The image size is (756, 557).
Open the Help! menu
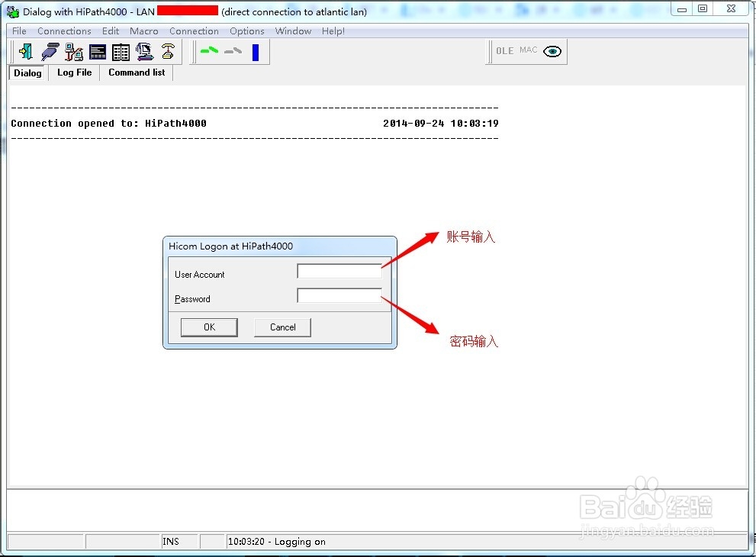[x=333, y=31]
